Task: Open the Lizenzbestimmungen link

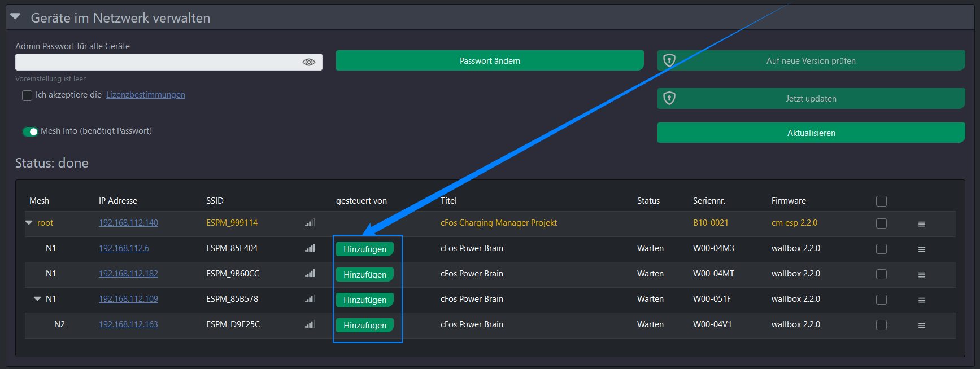Action: (146, 95)
